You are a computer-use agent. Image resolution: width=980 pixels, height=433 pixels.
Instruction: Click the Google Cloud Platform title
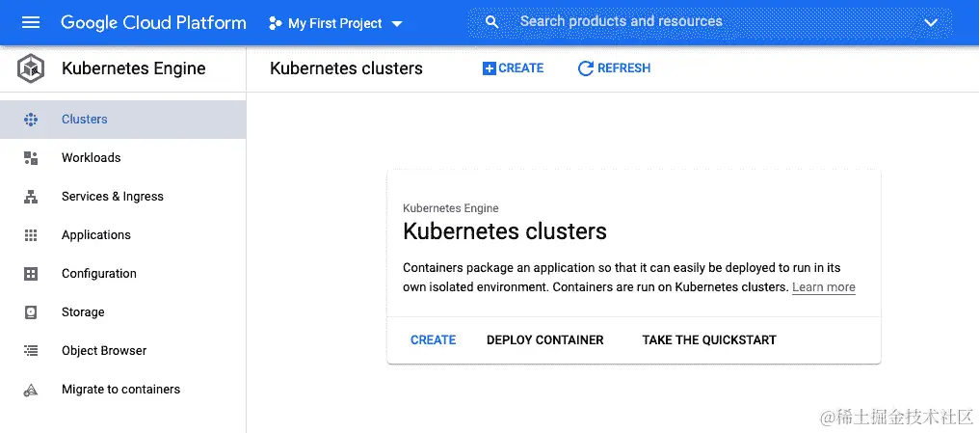click(153, 23)
